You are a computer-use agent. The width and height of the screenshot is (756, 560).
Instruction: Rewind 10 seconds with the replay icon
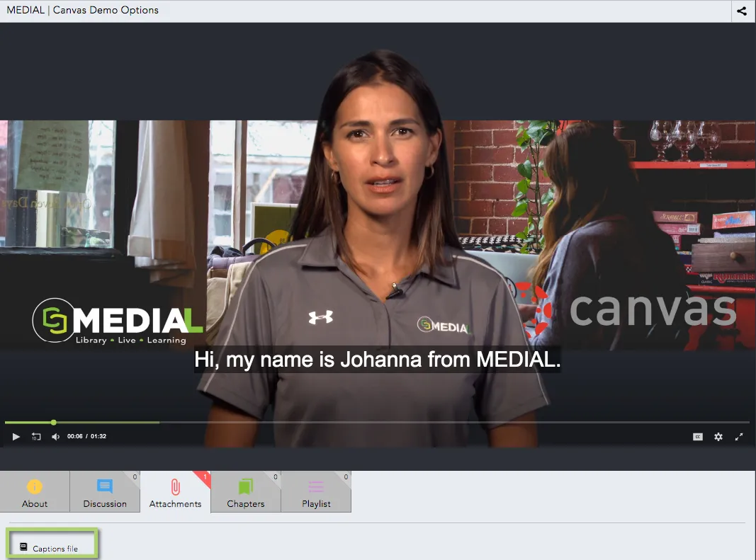pyautogui.click(x=36, y=437)
